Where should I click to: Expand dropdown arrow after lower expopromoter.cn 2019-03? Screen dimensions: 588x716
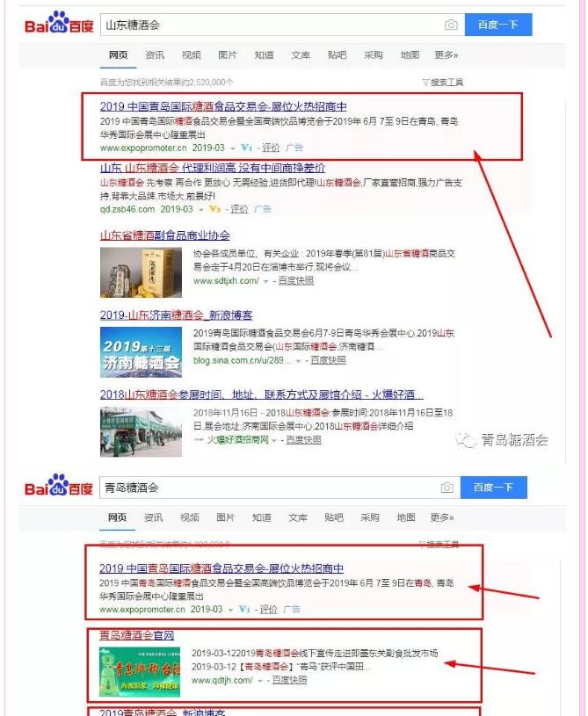231,610
